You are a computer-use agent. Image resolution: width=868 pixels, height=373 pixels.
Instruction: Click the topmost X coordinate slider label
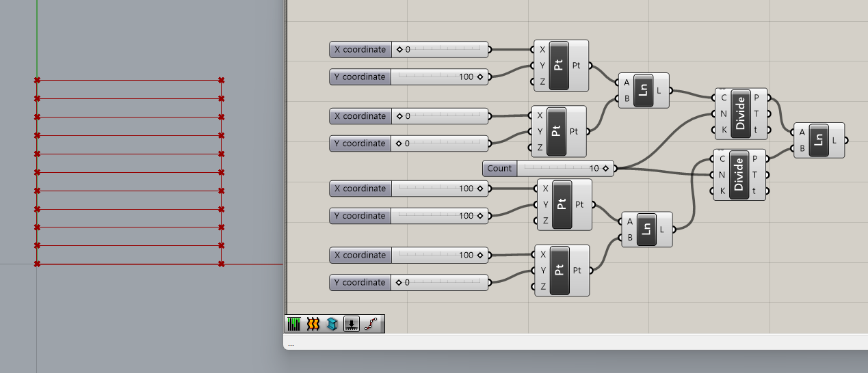tap(360, 49)
